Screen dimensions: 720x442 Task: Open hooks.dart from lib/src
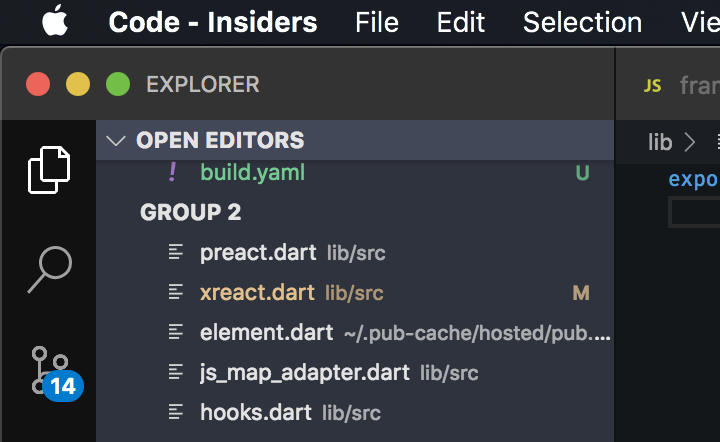[x=355, y=413]
